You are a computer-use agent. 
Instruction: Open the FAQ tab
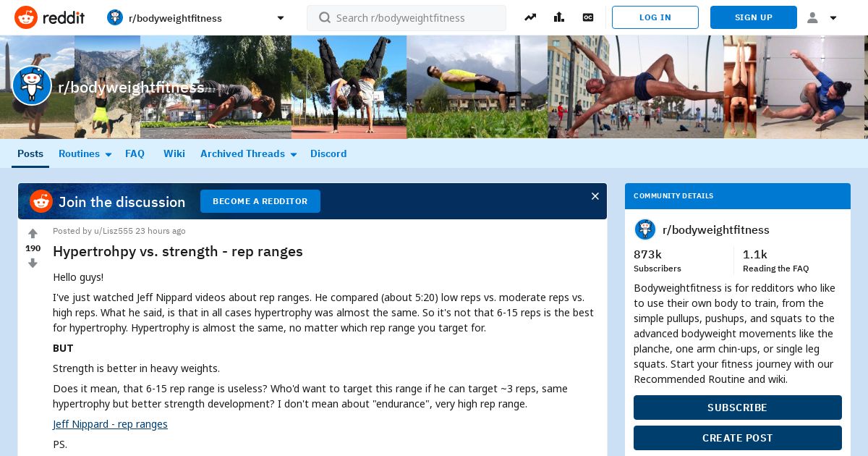point(135,153)
